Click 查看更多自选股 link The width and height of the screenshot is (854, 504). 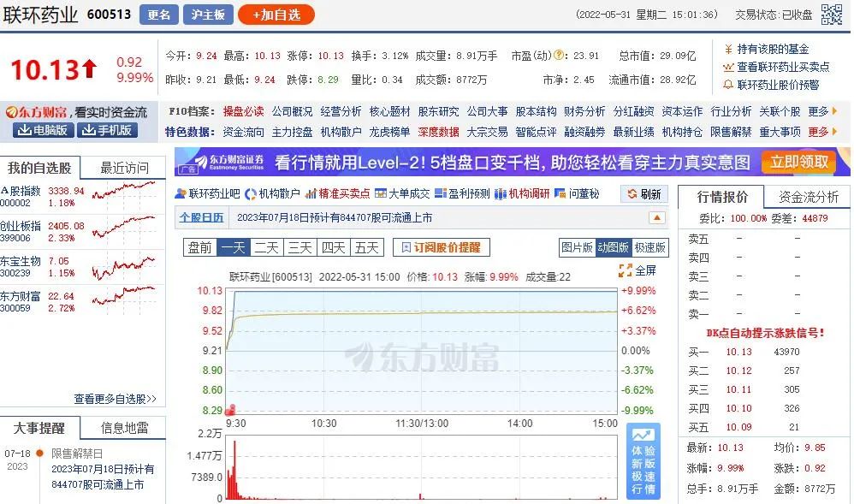point(115,399)
